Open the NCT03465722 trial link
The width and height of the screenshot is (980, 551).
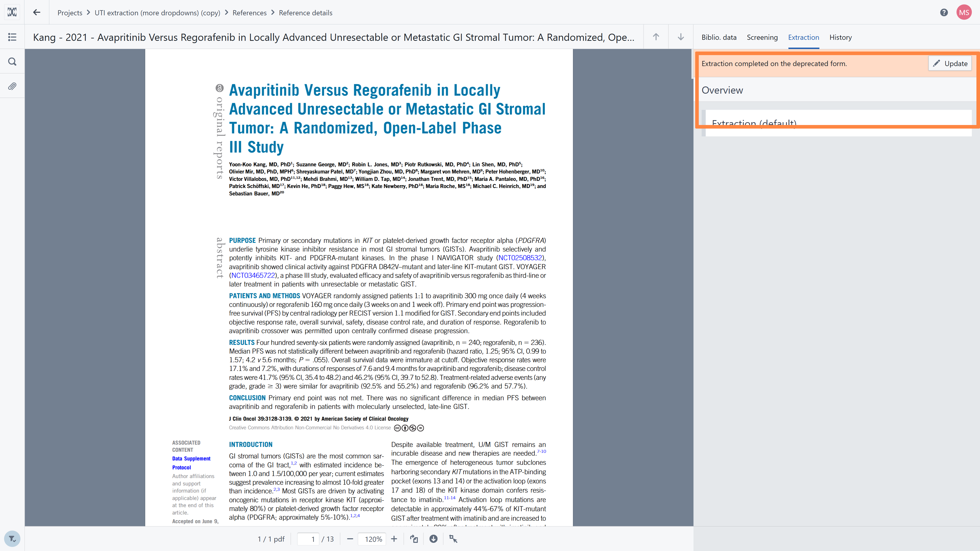tap(253, 275)
